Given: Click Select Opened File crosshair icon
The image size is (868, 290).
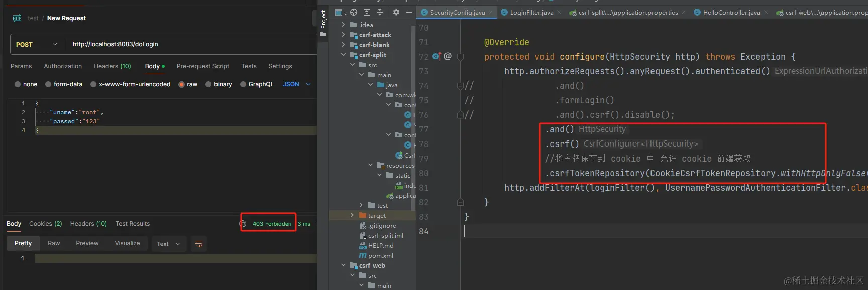Looking at the screenshot, I should coord(354,12).
